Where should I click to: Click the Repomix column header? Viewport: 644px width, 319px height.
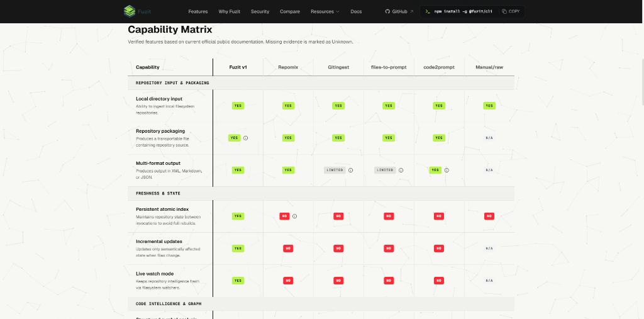pyautogui.click(x=288, y=67)
